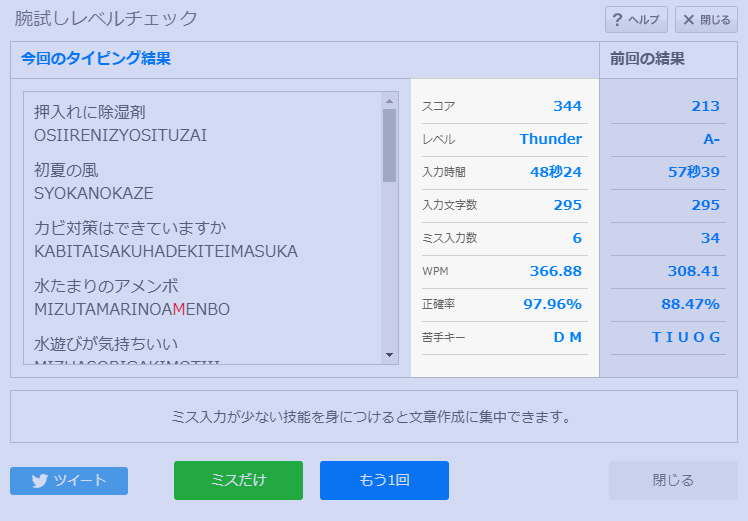This screenshot has width=748, height=521.
Task: Click the previous accuracy 88.47%
Action: coord(690,304)
